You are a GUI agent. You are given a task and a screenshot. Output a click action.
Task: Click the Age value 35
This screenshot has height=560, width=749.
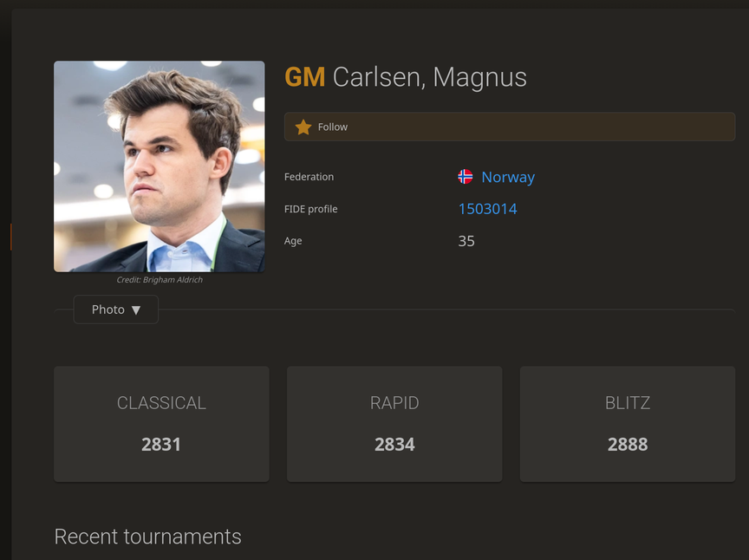[466, 241]
